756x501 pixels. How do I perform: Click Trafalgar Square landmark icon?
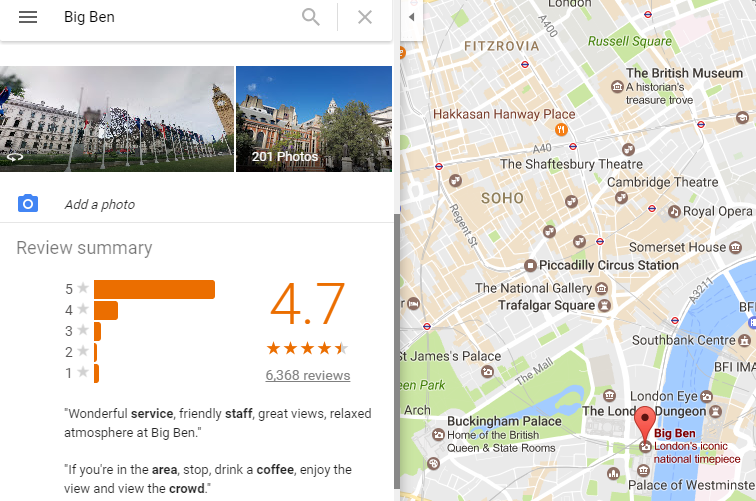[605, 305]
